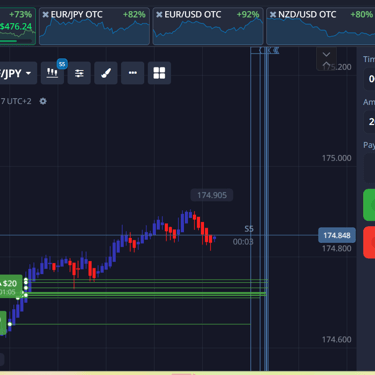Click the 00:03 candle countdown timer

coord(243,242)
